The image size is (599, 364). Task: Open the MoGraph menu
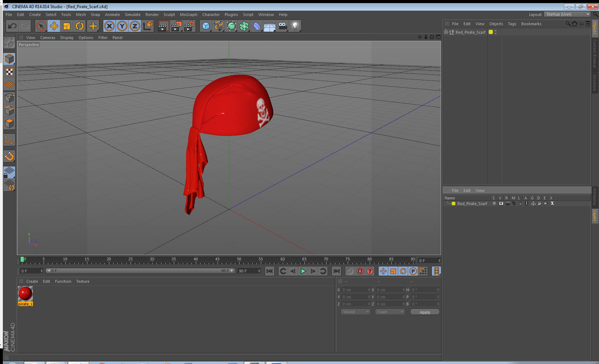(x=188, y=15)
